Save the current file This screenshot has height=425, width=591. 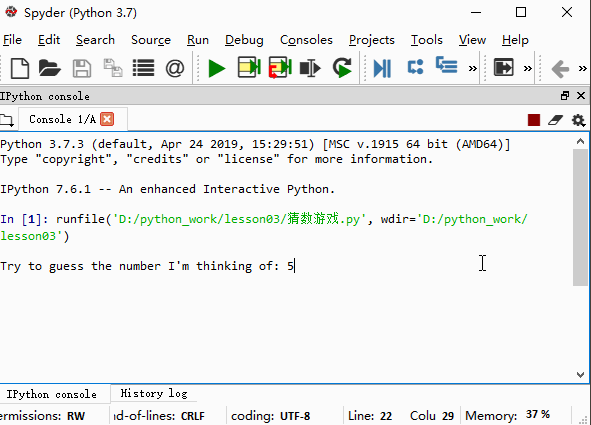[81, 68]
